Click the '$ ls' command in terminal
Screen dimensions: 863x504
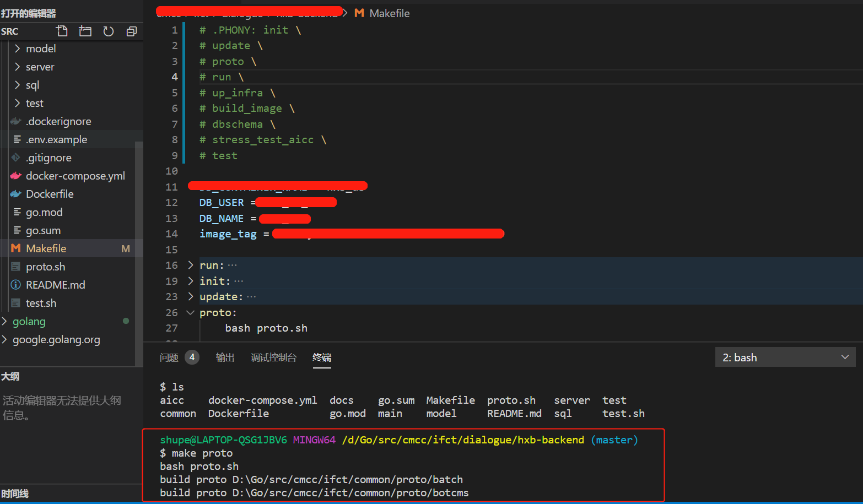point(172,387)
